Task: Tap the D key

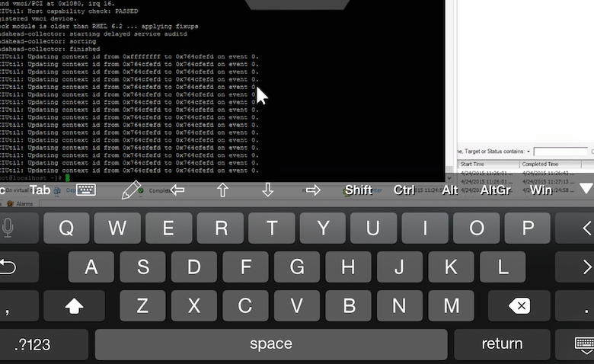Action: pyautogui.click(x=194, y=267)
